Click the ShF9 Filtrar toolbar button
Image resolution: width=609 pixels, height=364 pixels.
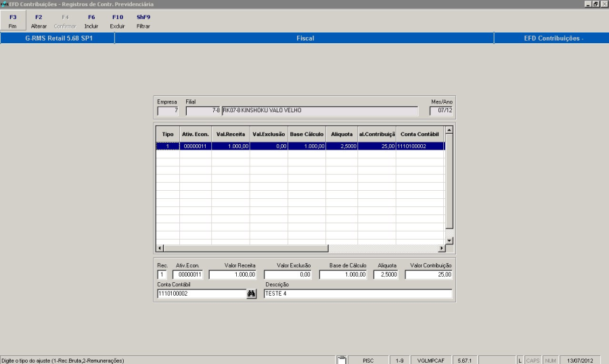tap(143, 21)
